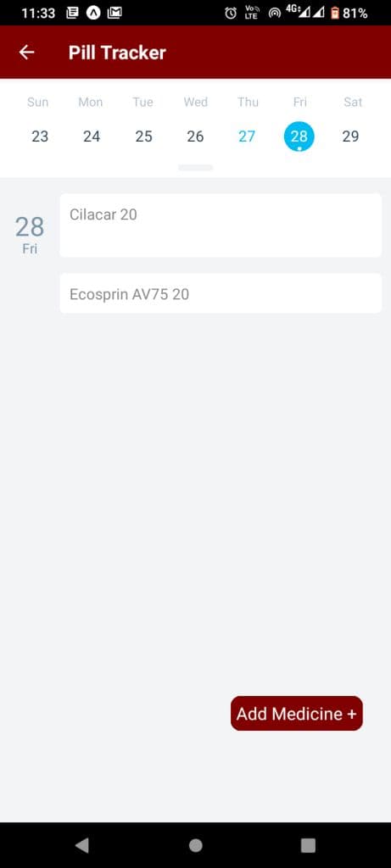Tap the Add Medicine + button
The width and height of the screenshot is (391, 868).
click(x=297, y=713)
